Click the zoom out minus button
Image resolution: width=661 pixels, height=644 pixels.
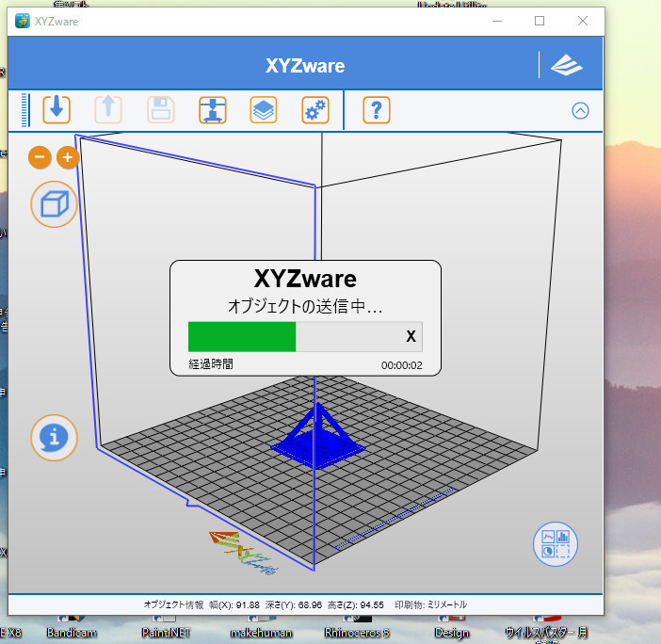[40, 157]
